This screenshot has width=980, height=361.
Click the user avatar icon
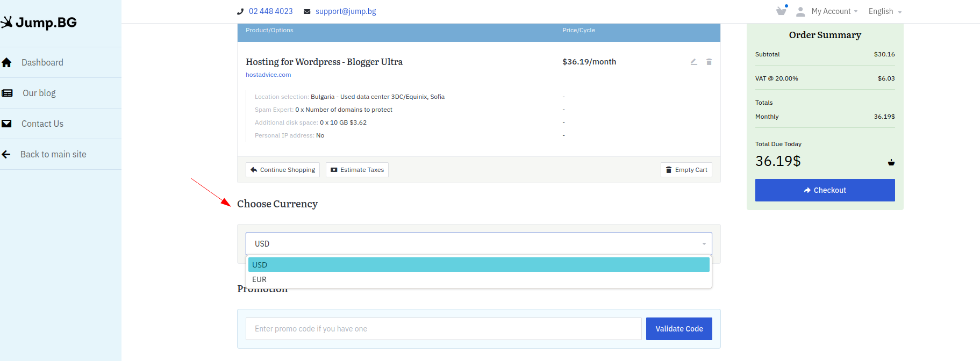pos(800,11)
